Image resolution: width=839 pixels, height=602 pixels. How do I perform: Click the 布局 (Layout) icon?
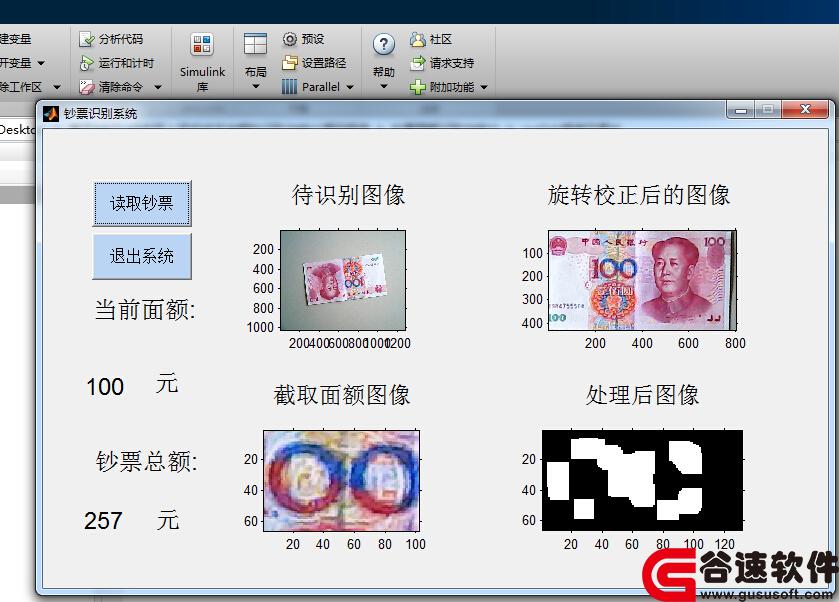255,44
